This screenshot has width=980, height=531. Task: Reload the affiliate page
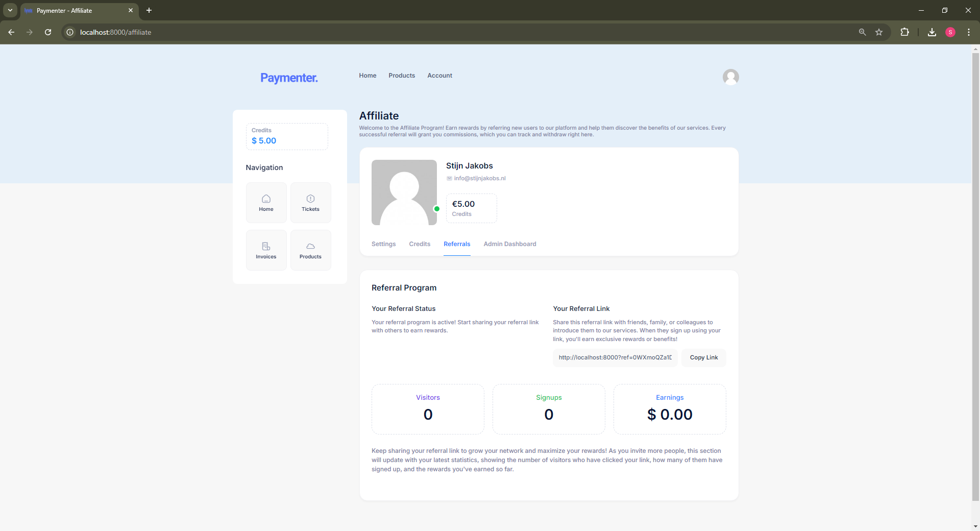(48, 32)
